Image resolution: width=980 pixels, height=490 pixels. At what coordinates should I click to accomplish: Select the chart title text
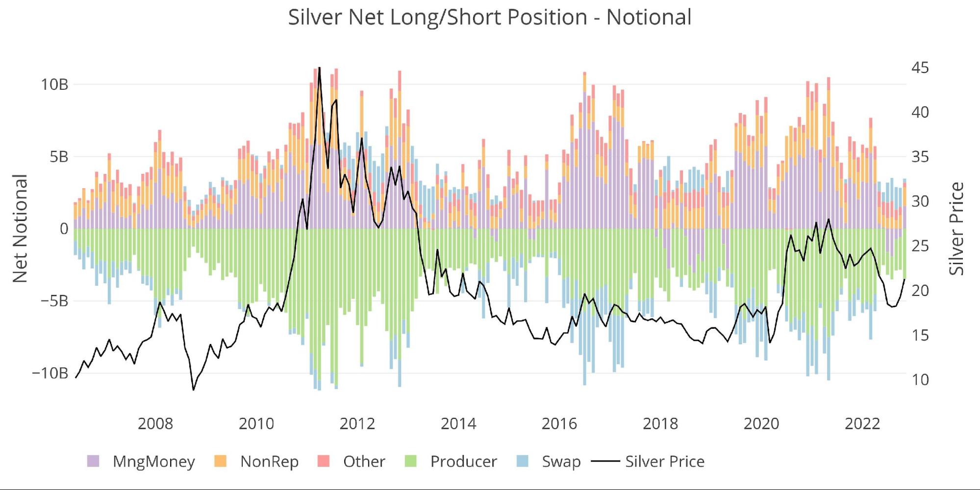(489, 17)
